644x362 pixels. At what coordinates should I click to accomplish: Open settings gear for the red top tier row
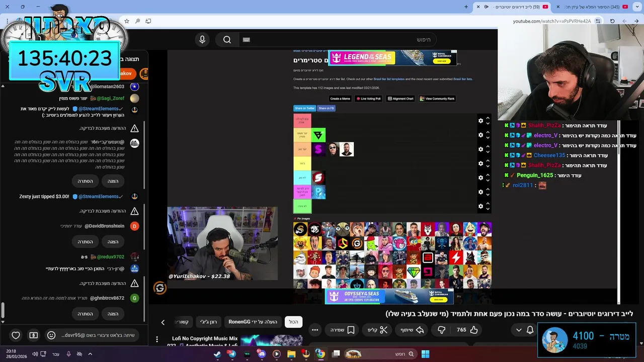point(480,121)
